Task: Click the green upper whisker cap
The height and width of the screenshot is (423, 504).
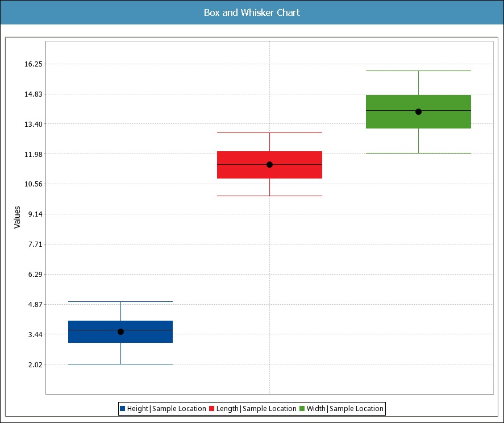Action: (418, 71)
